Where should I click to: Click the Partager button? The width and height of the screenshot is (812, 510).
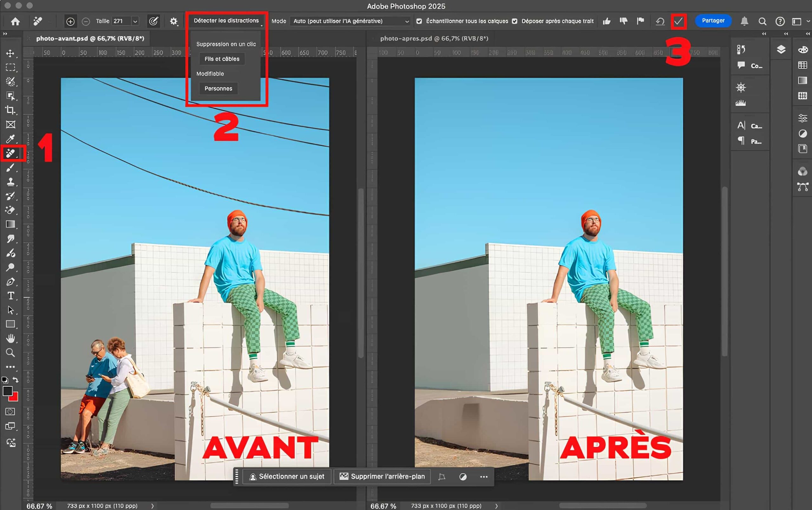coord(713,21)
